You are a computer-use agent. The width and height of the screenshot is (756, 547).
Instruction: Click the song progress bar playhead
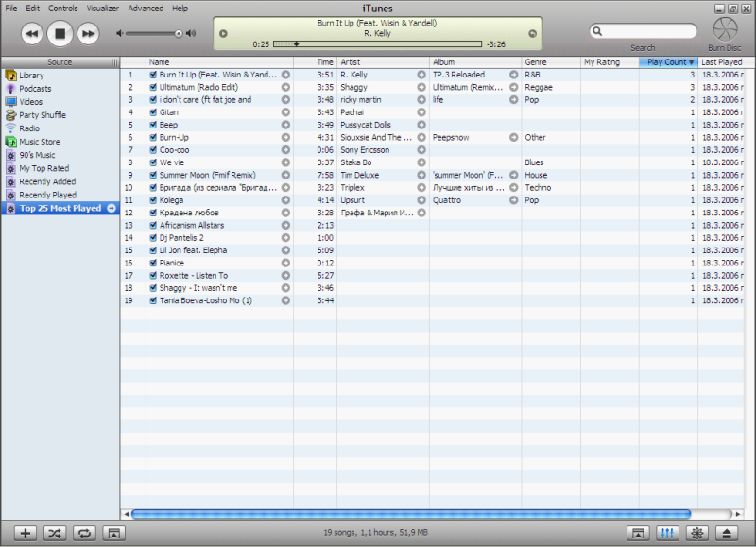click(296, 43)
